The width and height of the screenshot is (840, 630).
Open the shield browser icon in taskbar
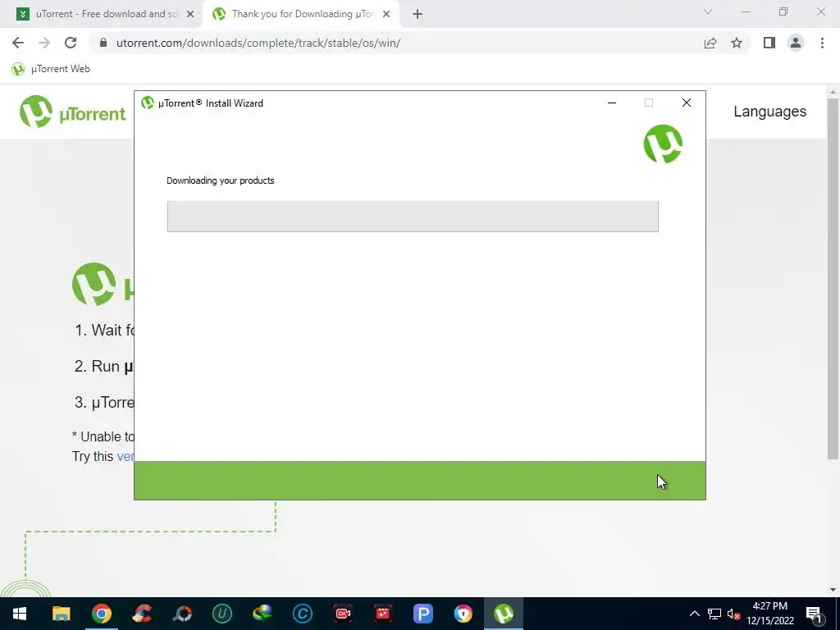tap(463, 614)
